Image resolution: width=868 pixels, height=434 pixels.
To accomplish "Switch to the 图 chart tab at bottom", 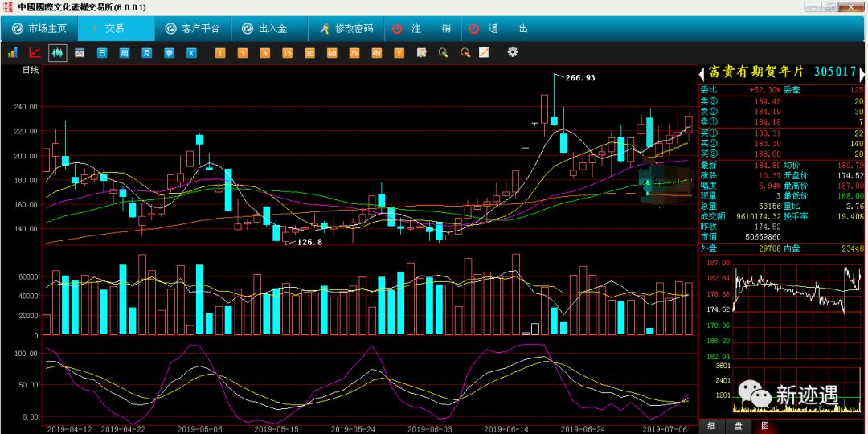I will [765, 426].
